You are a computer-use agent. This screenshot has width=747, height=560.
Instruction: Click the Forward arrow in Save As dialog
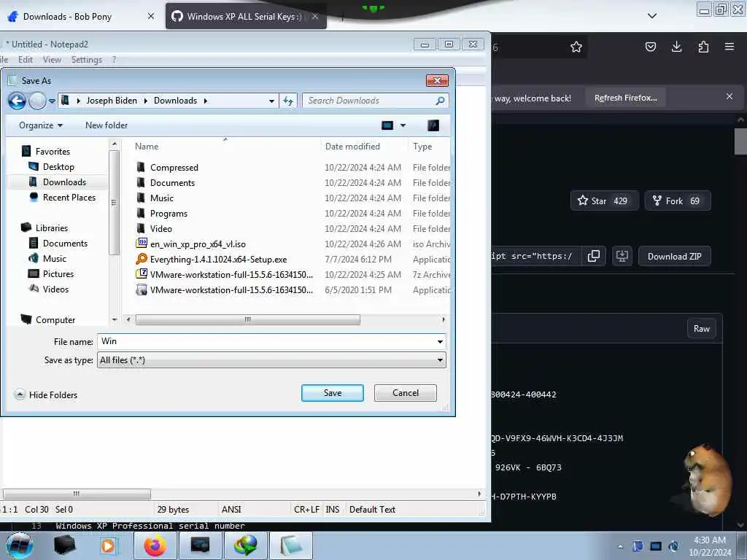click(x=38, y=101)
